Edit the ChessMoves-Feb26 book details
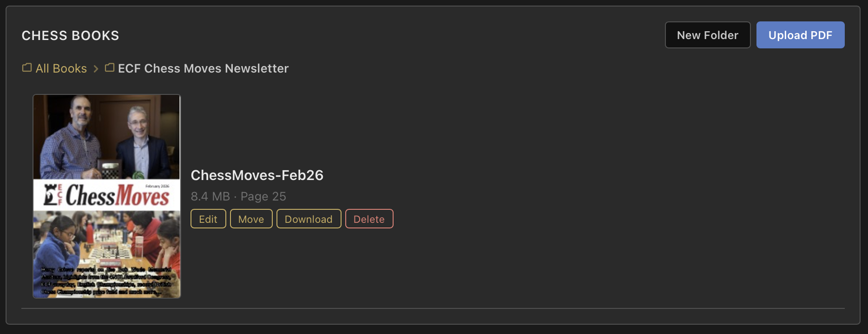The height and width of the screenshot is (334, 868). coord(208,219)
